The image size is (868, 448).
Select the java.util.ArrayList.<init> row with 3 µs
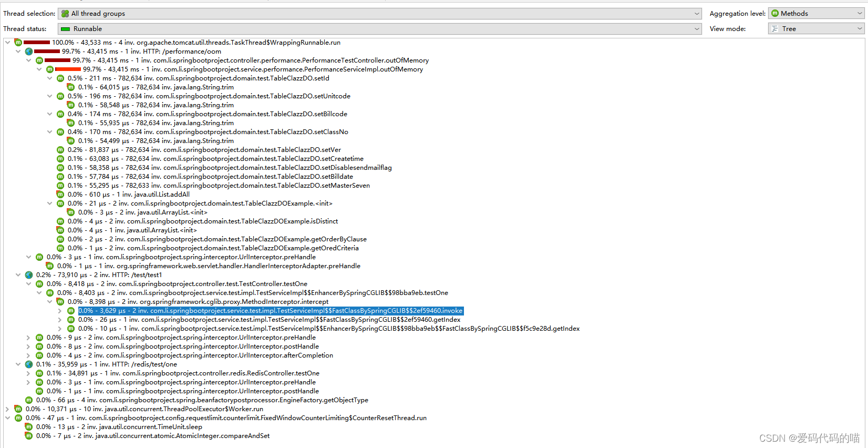point(143,212)
